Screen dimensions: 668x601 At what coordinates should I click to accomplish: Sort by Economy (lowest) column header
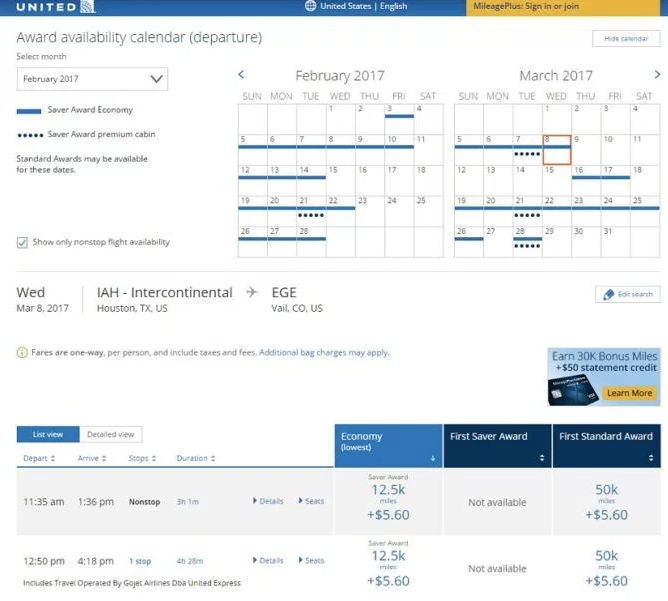(x=389, y=446)
